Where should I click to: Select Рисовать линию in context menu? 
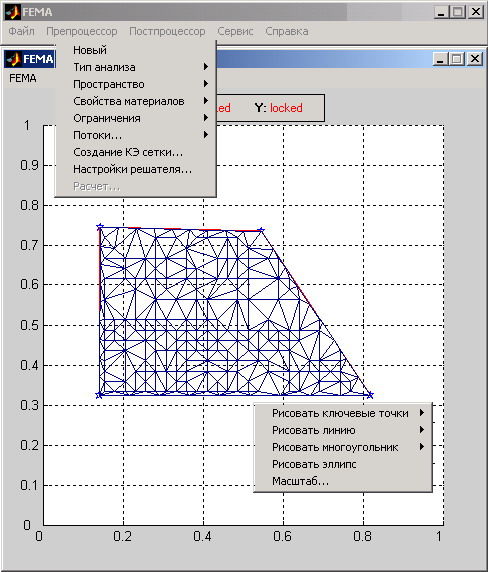(343, 430)
